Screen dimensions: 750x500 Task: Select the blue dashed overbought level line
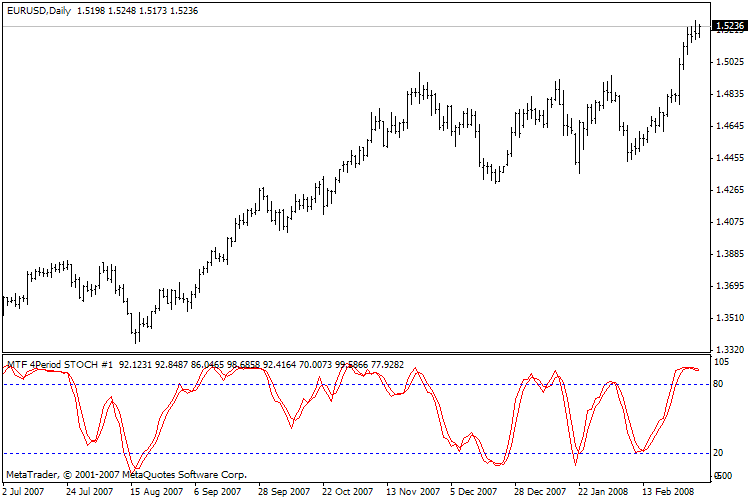[300, 384]
